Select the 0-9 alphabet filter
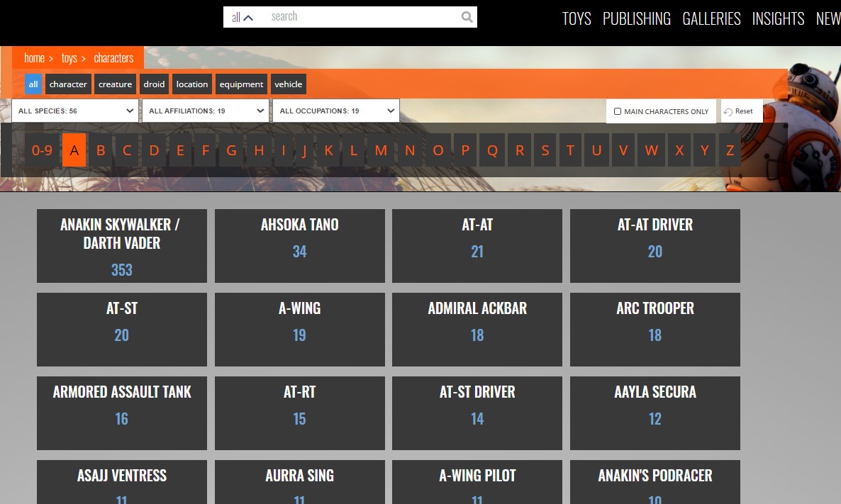Image resolution: width=841 pixels, height=504 pixels. point(42,150)
